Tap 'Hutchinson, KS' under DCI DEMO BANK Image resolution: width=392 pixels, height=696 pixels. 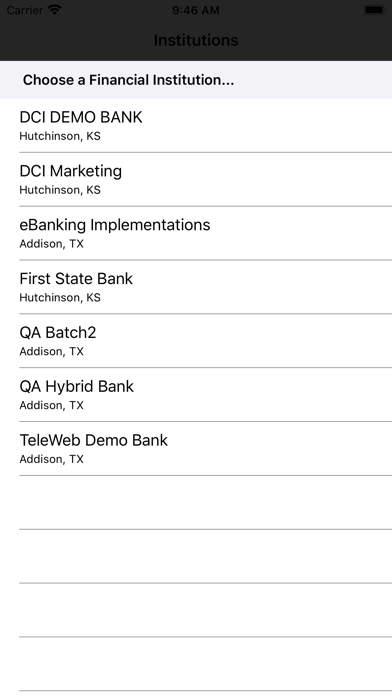pyautogui.click(x=60, y=136)
